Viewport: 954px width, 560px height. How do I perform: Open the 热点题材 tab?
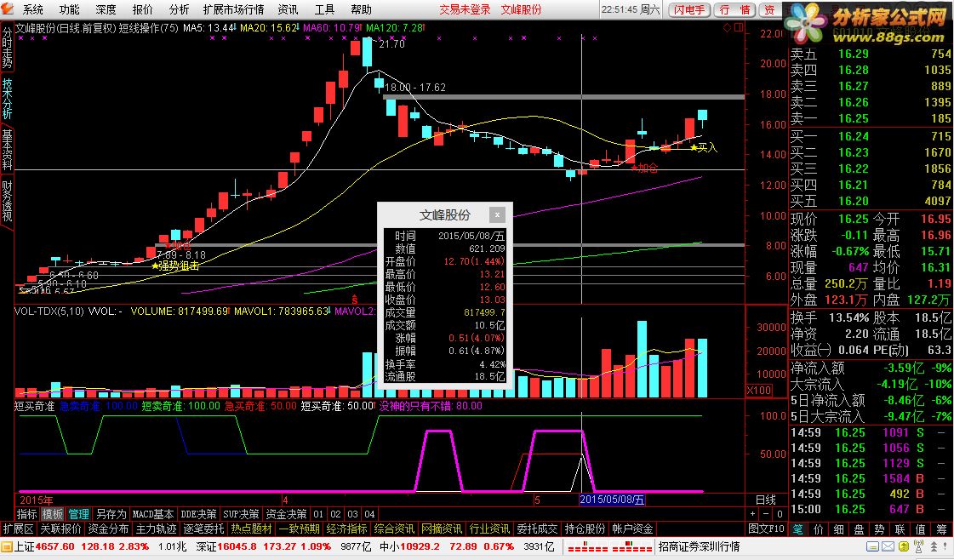[251, 529]
